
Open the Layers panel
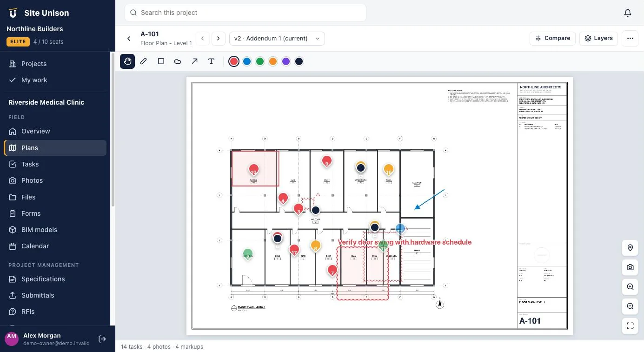(598, 39)
